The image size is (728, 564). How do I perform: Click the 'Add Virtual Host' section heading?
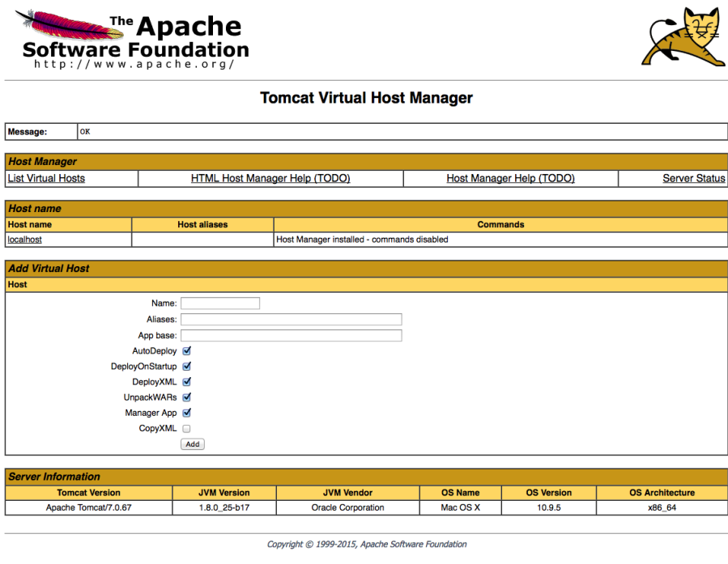point(49,269)
